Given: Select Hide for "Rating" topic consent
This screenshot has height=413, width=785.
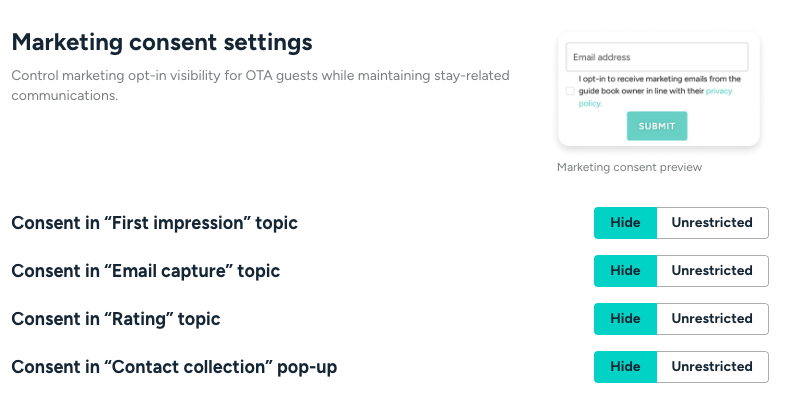Looking at the screenshot, I should (x=625, y=319).
